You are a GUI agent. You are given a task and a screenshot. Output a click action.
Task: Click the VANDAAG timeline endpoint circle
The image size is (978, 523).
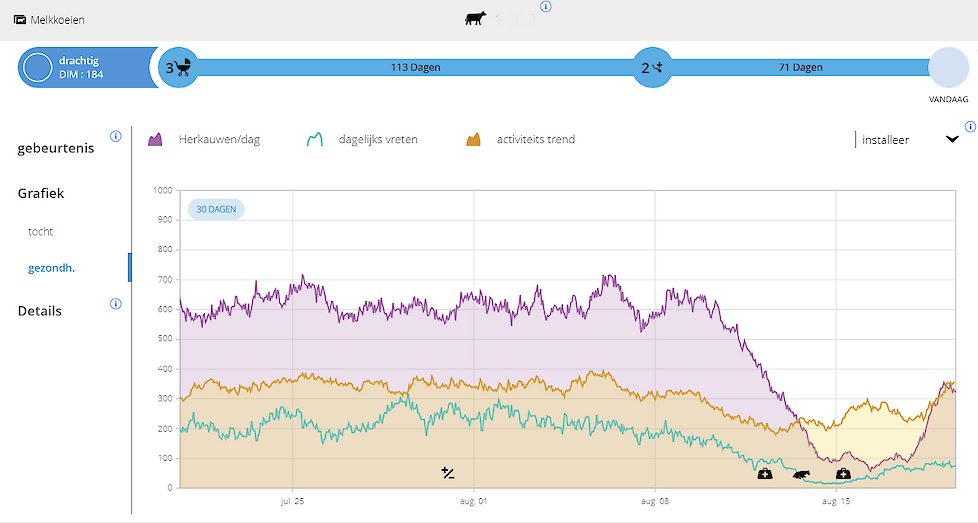coord(948,68)
